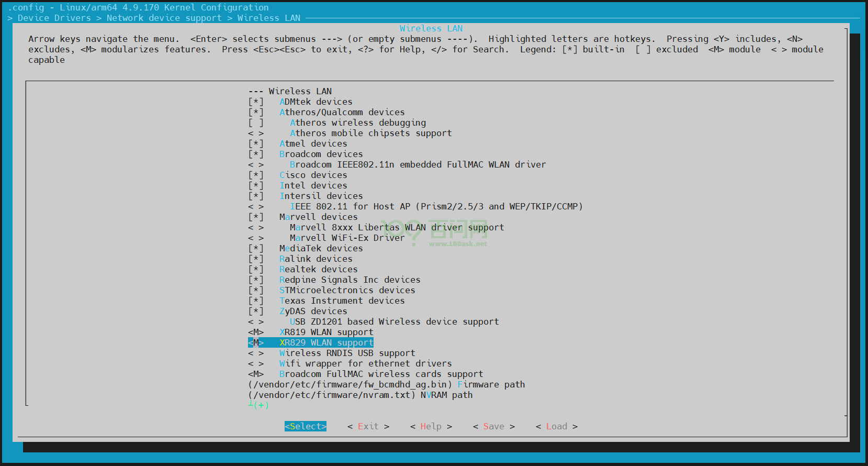Screen dimensions: 868x466
Task: Toggle Intel devices built-in option
Action: coord(256,185)
